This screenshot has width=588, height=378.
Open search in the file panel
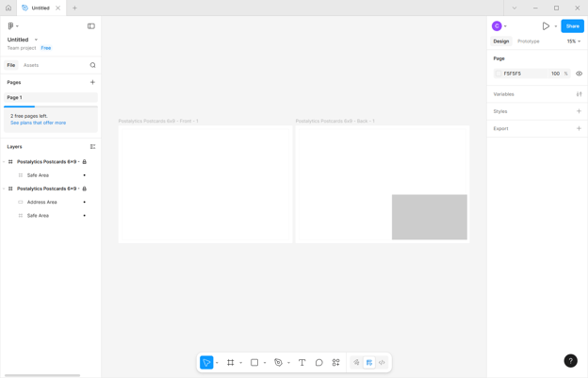pyautogui.click(x=92, y=65)
